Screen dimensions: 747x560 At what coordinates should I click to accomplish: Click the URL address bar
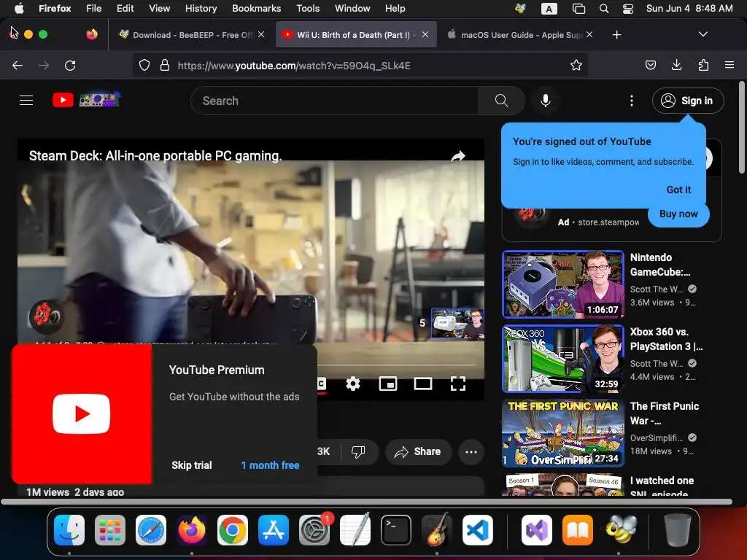click(360, 65)
